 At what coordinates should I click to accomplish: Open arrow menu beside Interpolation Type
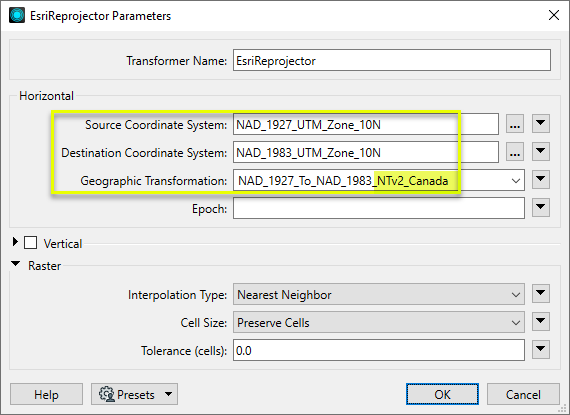click(x=541, y=294)
